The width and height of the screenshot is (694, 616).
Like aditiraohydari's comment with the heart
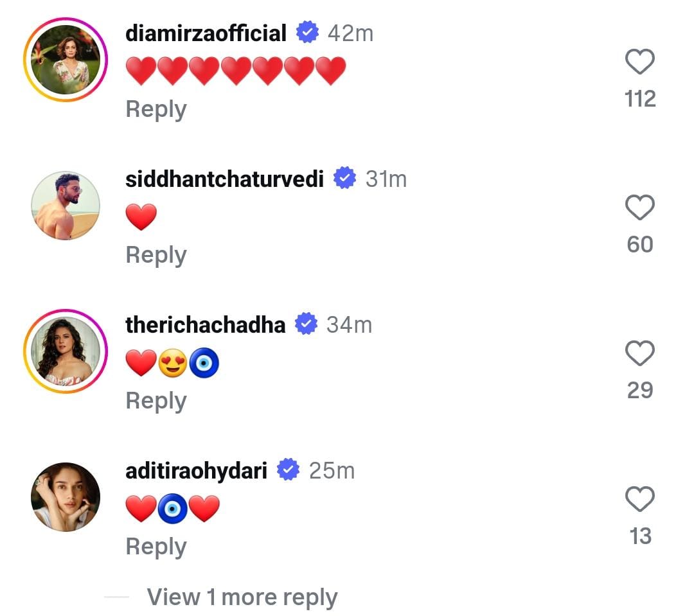point(639,500)
